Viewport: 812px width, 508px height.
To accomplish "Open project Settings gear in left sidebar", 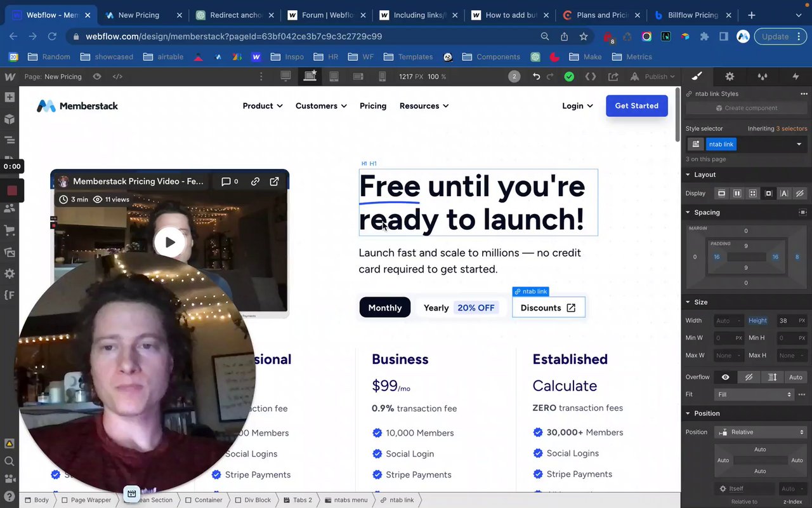I will pos(10,274).
